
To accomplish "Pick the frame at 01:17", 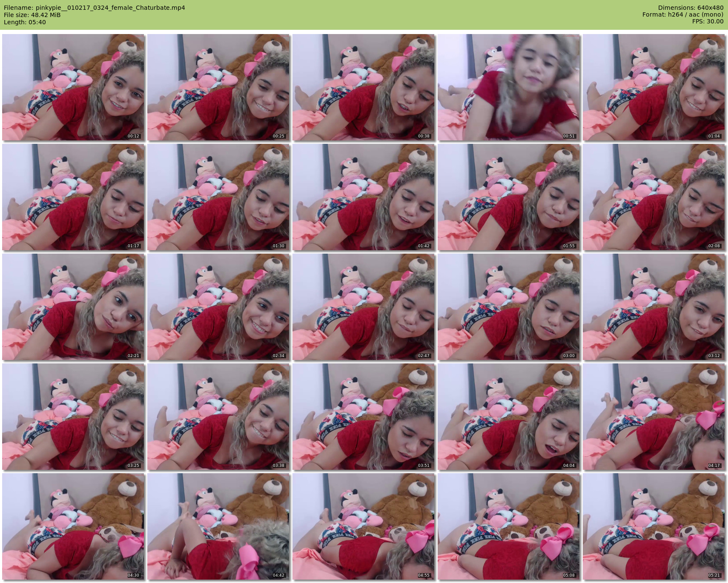I will [73, 197].
